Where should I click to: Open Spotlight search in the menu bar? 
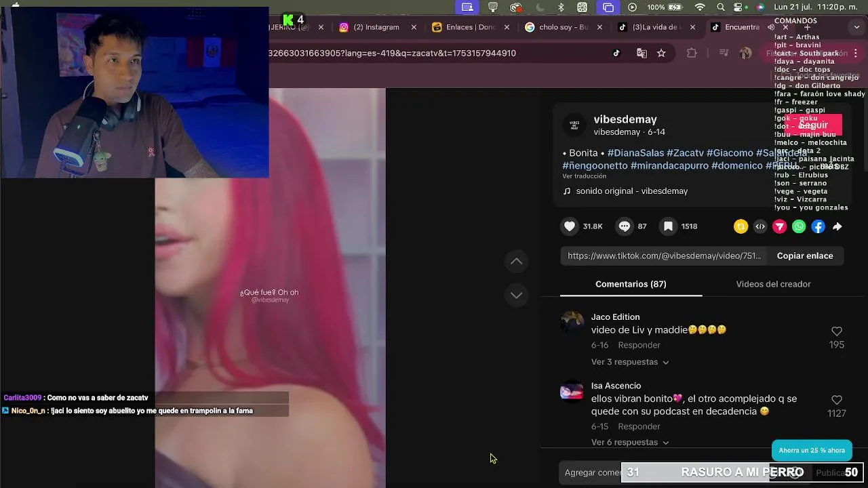point(721,7)
